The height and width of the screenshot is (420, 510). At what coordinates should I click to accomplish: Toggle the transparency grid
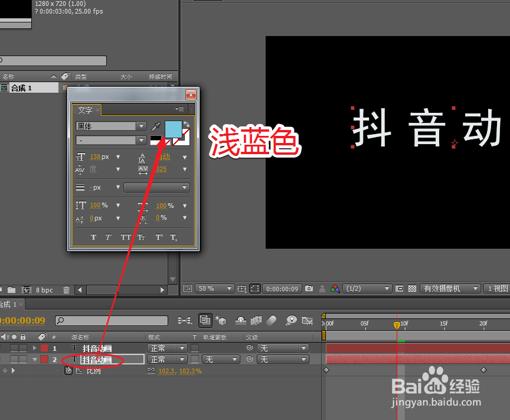413,288
